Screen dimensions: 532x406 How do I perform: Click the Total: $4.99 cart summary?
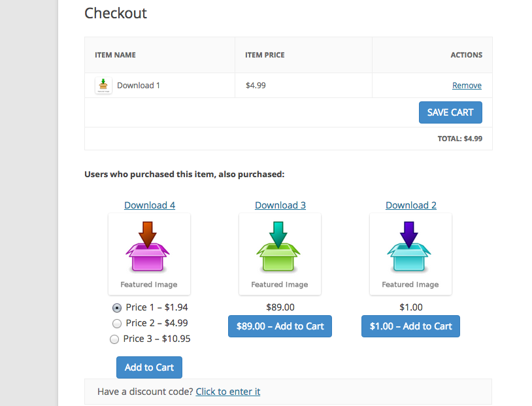[x=459, y=139]
